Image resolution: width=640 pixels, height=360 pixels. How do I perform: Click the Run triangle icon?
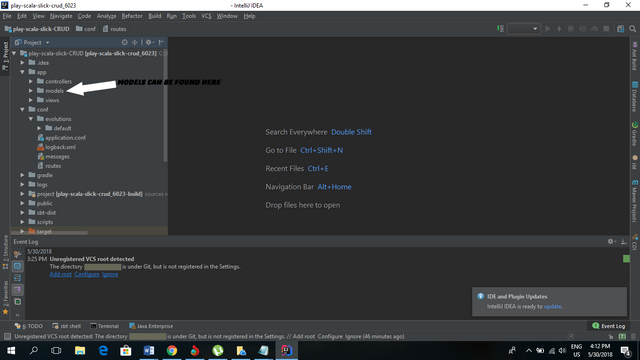click(548, 29)
